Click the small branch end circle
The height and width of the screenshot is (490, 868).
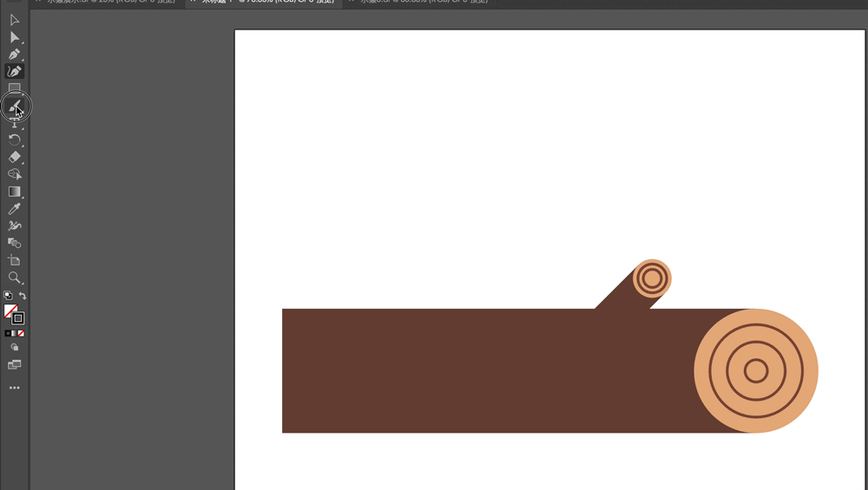point(652,278)
